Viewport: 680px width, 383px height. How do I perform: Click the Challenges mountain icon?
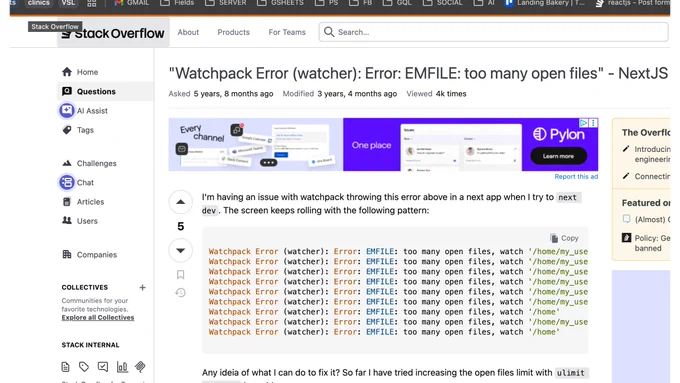[x=67, y=163]
